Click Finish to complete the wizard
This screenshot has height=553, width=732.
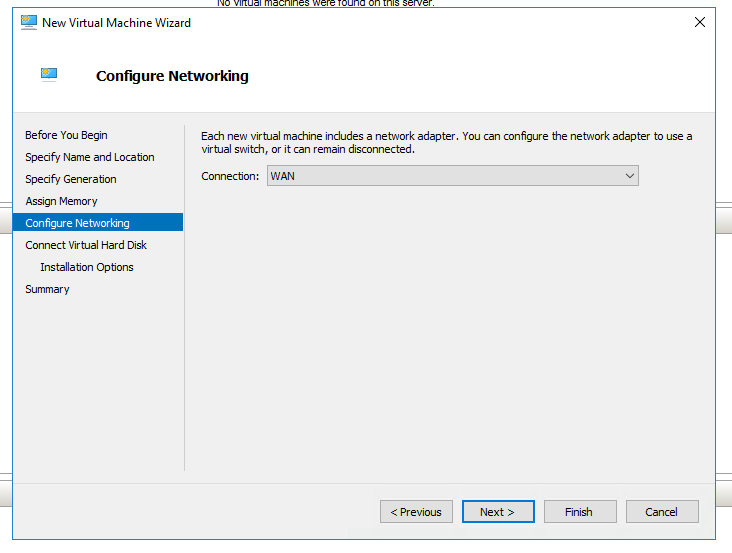click(x=578, y=512)
